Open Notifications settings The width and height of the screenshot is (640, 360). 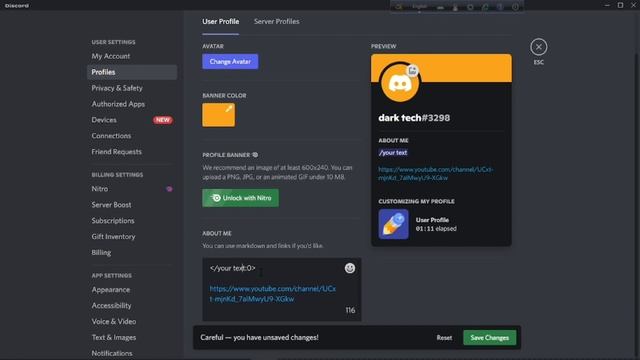click(132, 353)
